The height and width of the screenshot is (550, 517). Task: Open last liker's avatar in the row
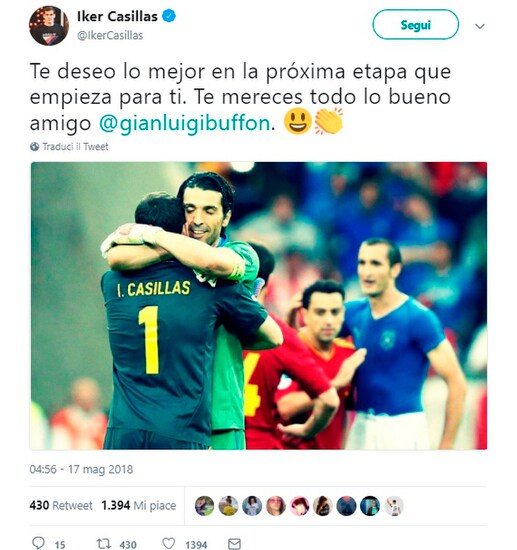(x=394, y=506)
